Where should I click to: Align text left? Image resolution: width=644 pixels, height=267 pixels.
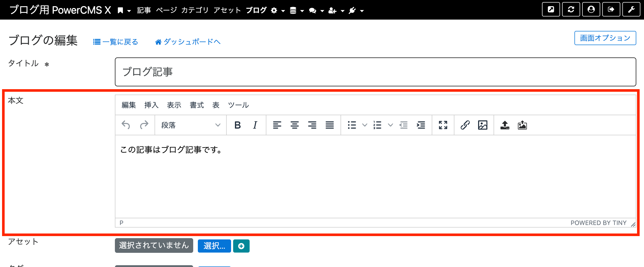tap(277, 125)
